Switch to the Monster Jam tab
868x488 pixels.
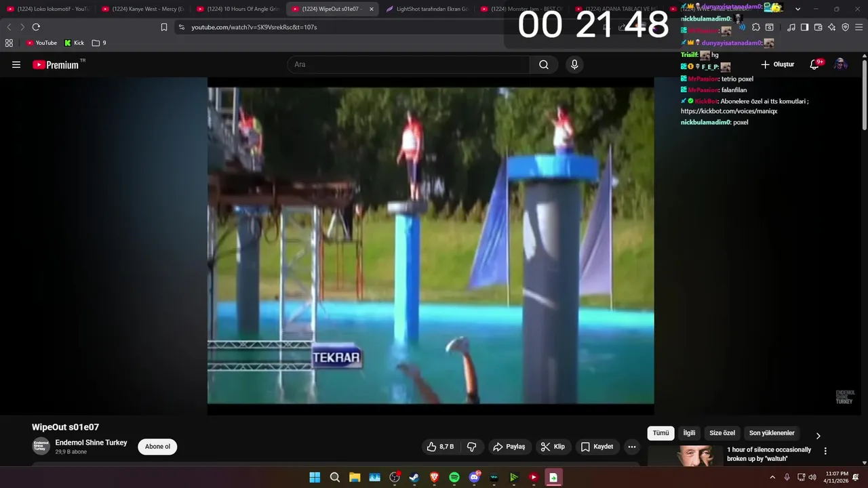(x=521, y=9)
